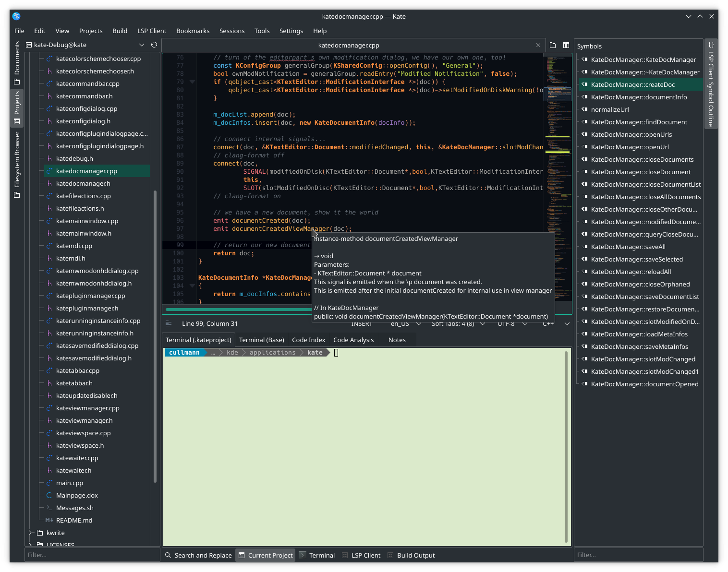
Task: Click the split view icon beside the tab bar
Action: (x=566, y=45)
